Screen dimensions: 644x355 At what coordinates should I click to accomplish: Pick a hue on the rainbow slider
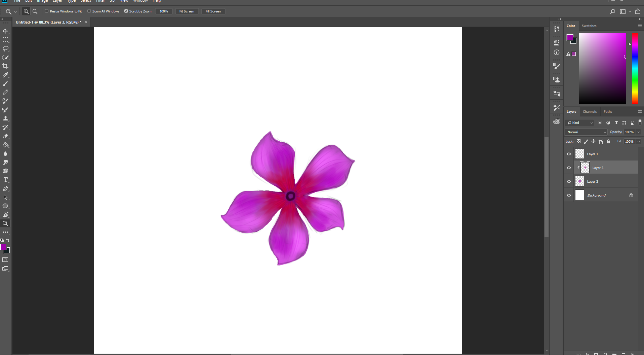635,68
